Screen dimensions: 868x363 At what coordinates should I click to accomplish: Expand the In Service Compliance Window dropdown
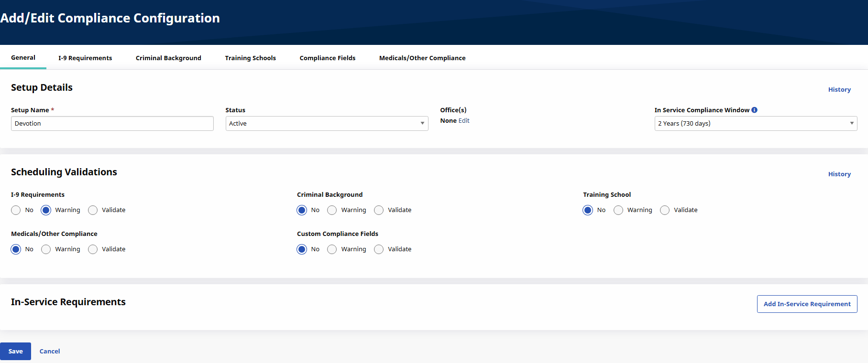755,123
